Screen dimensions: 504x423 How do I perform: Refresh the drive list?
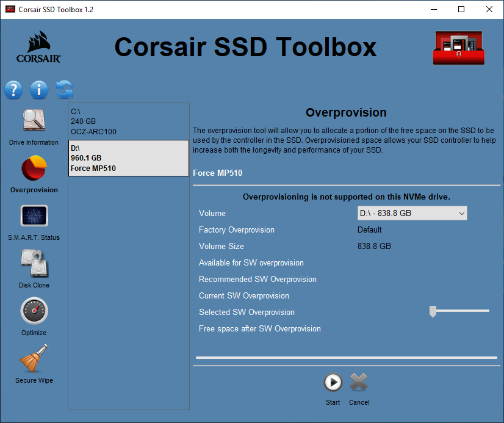(x=63, y=90)
